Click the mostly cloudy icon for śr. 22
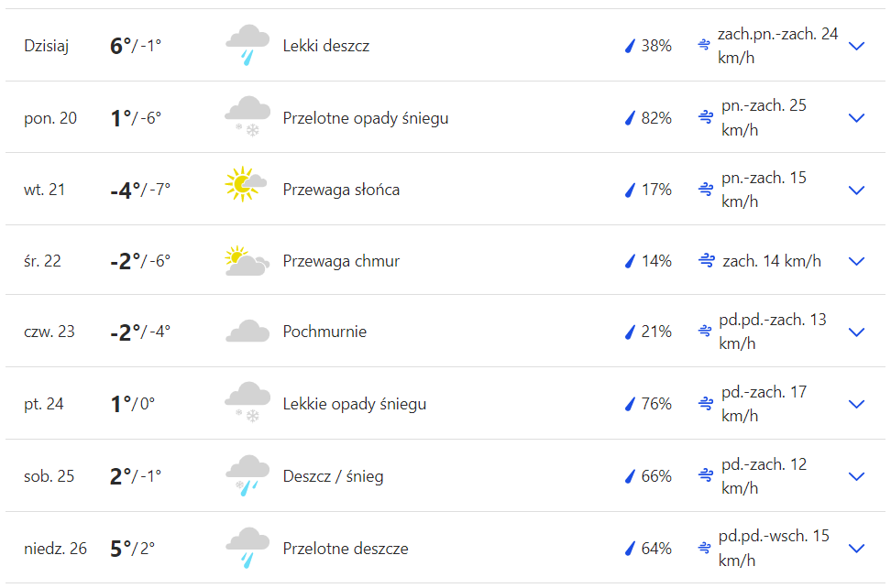This screenshot has height=588, width=891. pyautogui.click(x=247, y=261)
